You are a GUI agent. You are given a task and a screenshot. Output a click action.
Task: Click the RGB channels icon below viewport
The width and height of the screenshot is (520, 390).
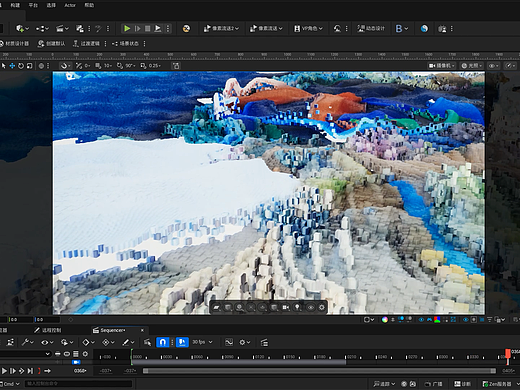pos(437,320)
